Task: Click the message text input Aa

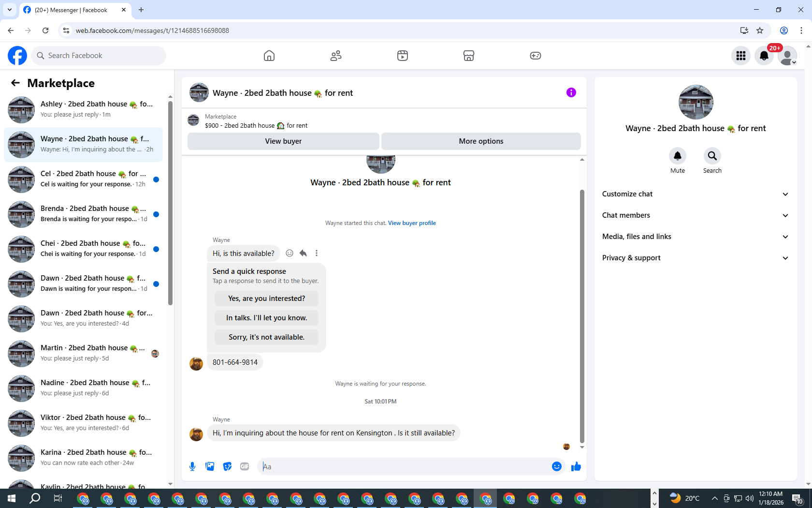Action: pos(405,466)
